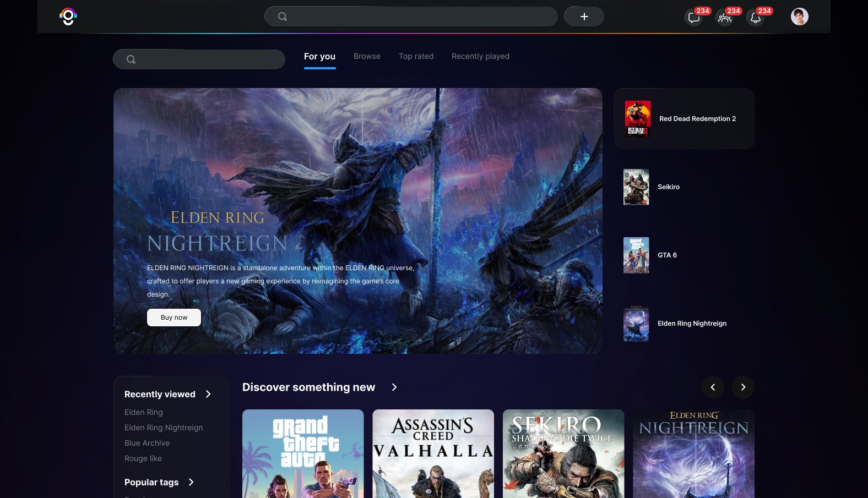
Task: Expand Discover something new chevron
Action: tap(394, 387)
